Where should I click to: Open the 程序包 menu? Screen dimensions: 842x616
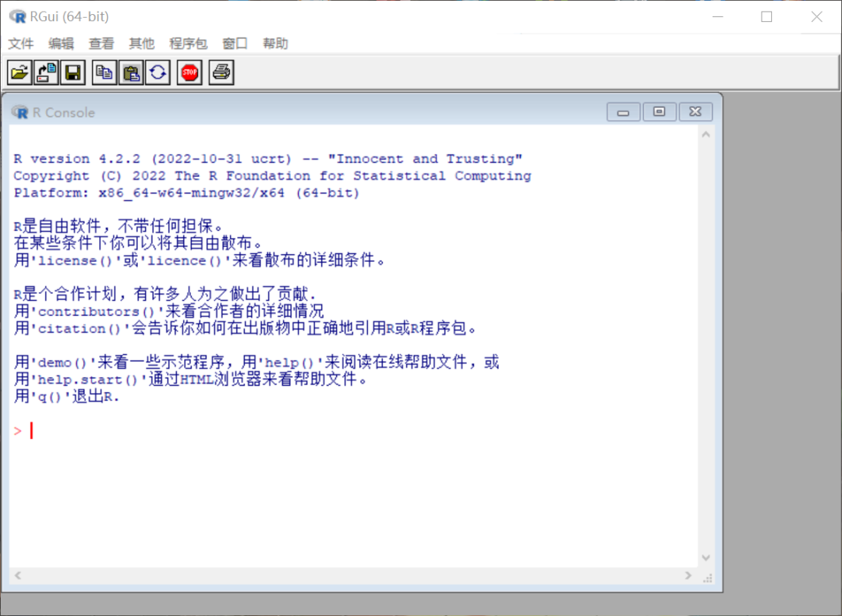189,44
